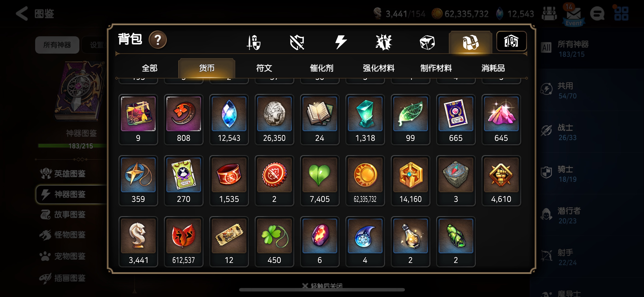Image resolution: width=644 pixels, height=297 pixels.
Task: Select the green heart item showing 7,405
Action: 319,181
